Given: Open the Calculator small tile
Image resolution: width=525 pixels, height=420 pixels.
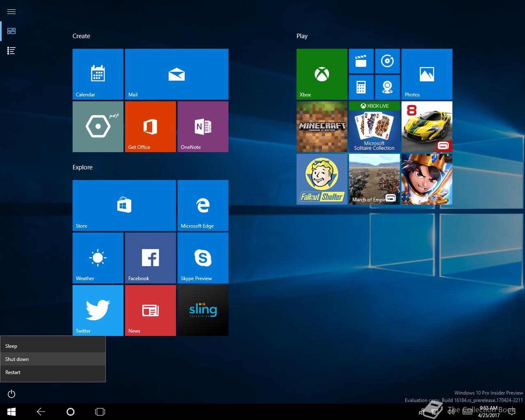Looking at the screenshot, I should (361, 87).
